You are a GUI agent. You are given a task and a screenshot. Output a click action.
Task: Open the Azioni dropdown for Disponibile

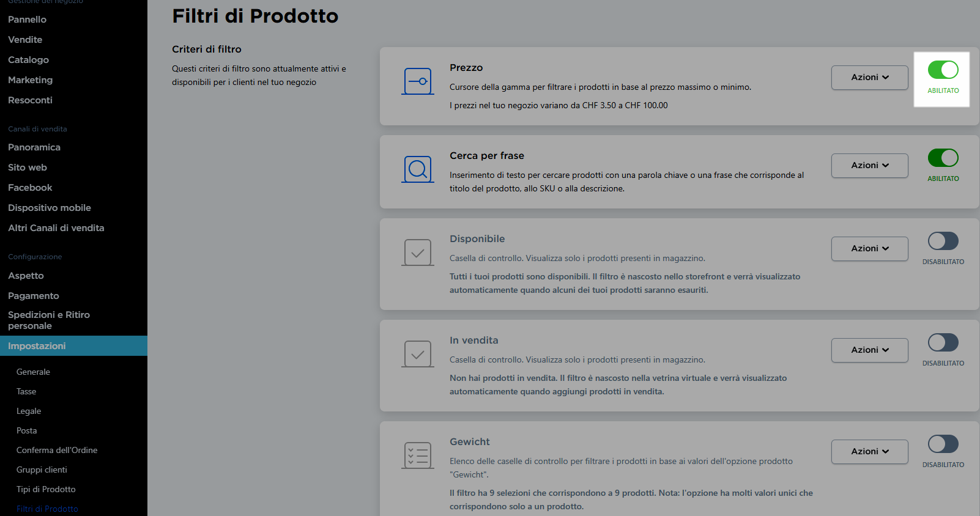pos(869,249)
